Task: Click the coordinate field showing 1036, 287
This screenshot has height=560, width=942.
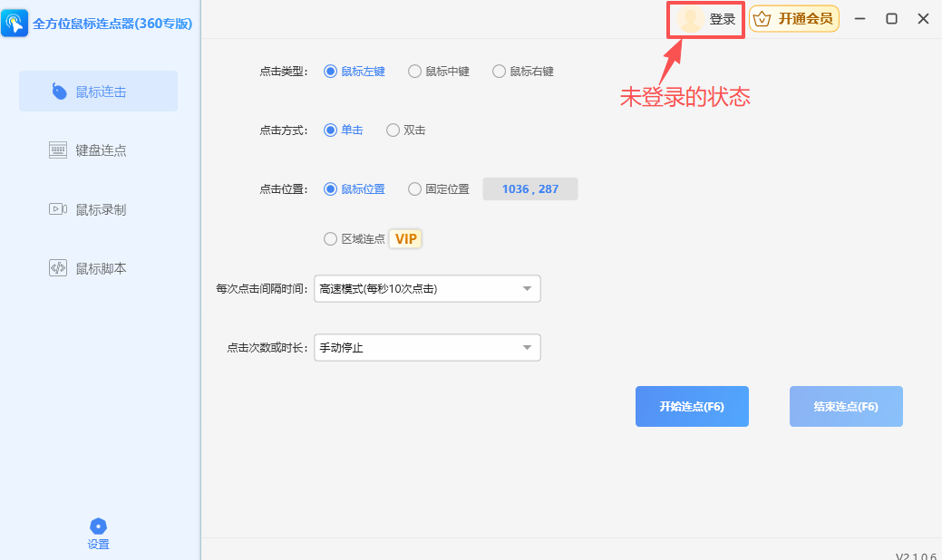Action: 529,188
